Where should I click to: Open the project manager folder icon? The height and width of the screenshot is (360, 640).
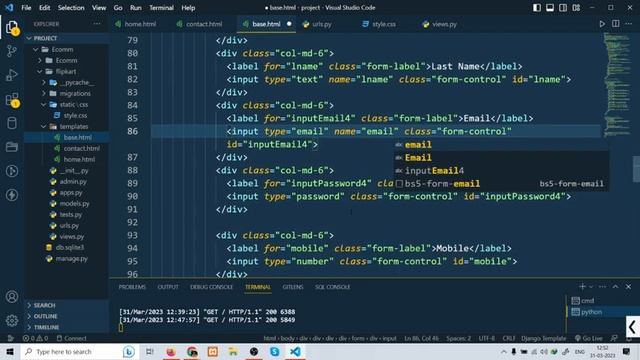click(12, 147)
